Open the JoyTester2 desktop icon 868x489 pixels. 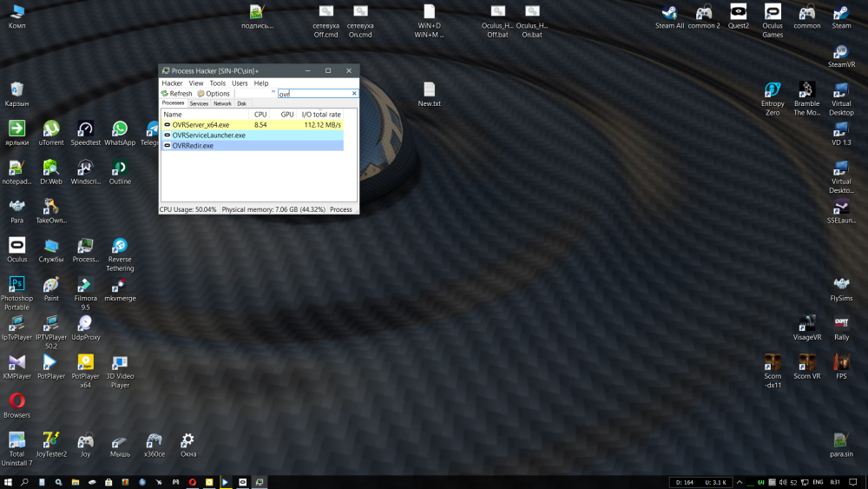51,445
